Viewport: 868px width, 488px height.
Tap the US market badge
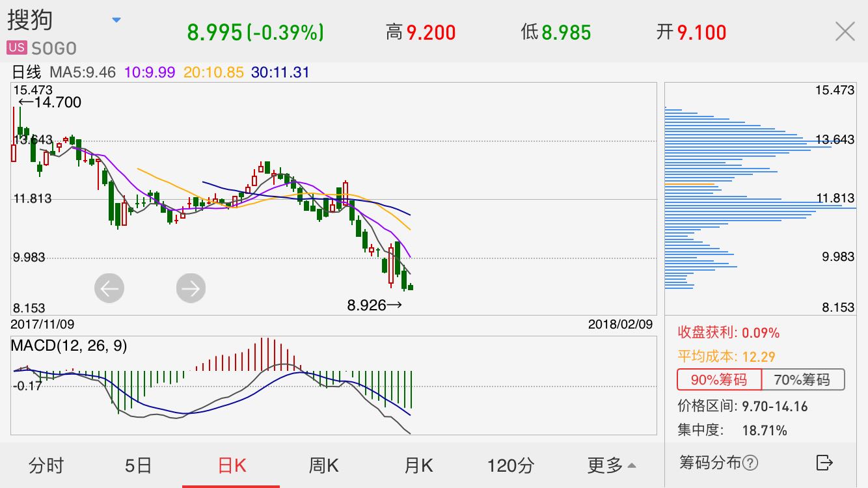pos(17,47)
